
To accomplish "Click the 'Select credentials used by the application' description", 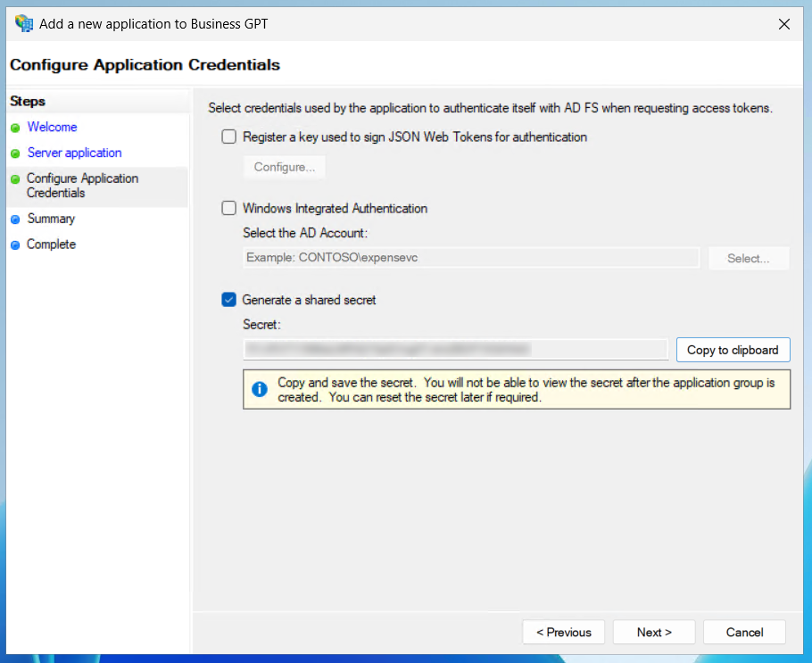I will (491, 108).
